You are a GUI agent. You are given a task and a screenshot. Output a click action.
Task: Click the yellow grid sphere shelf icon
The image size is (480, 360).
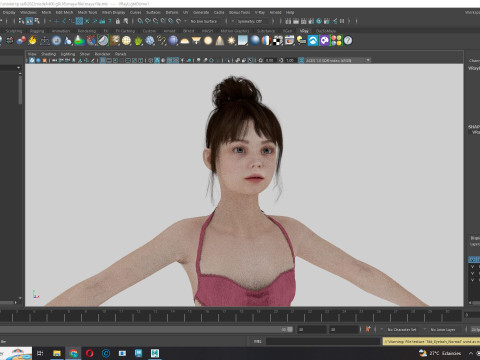(x=126, y=41)
